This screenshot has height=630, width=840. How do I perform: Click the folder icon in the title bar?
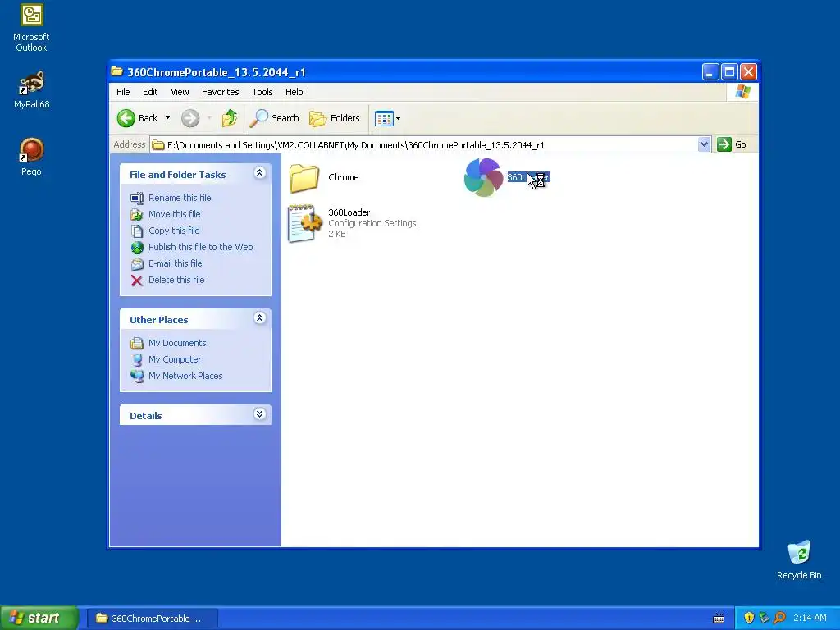click(116, 71)
